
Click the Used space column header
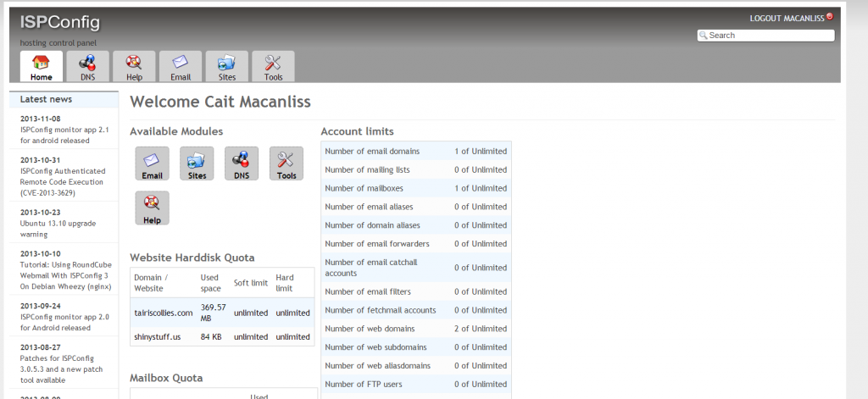pyautogui.click(x=210, y=283)
